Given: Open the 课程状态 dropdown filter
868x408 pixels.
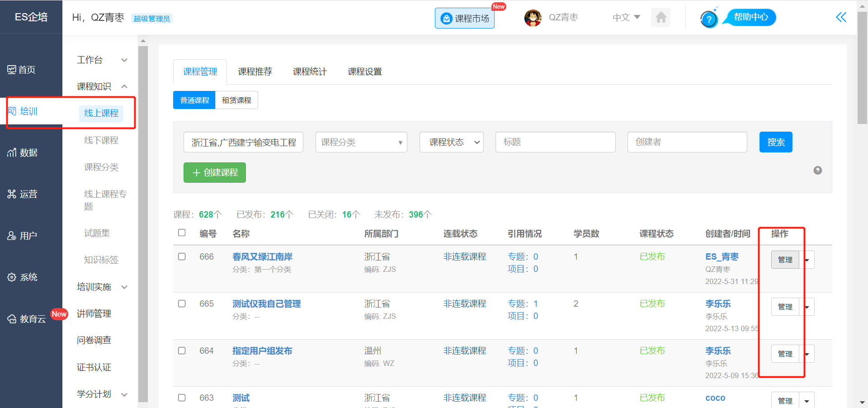Looking at the screenshot, I should (451, 142).
